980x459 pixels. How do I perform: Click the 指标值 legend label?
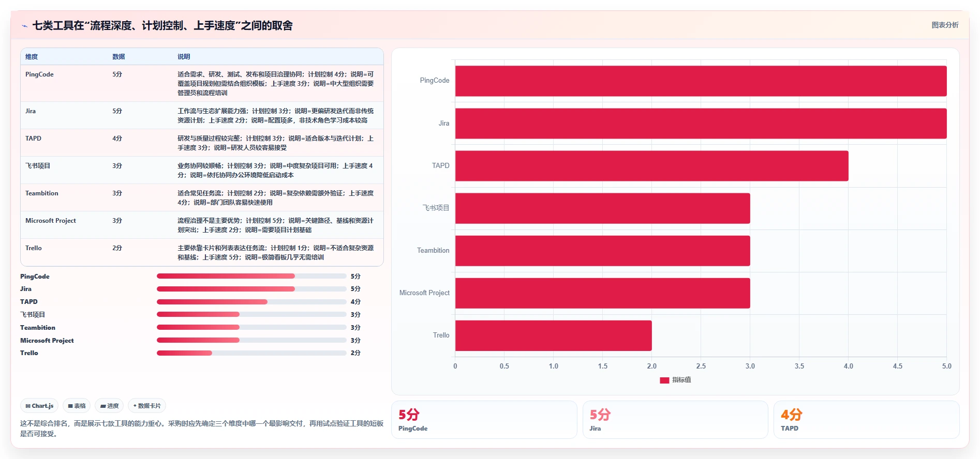(681, 380)
